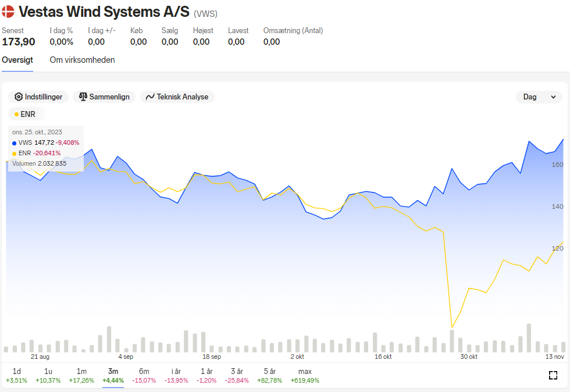
Task: Click the 2 okt x-axis date marker
Action: pos(297,357)
